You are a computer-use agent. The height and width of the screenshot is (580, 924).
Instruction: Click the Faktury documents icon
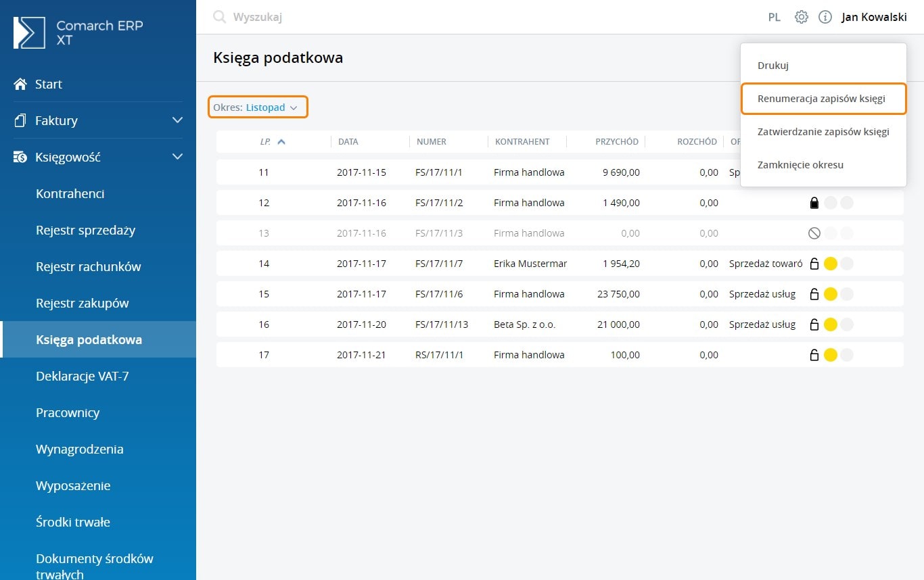click(x=20, y=121)
